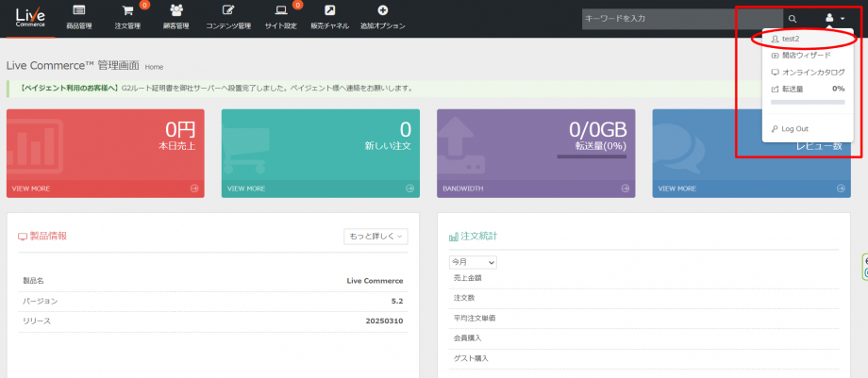The image size is (868, 378).
Task: Click the Live Commerce logo
Action: [30, 18]
